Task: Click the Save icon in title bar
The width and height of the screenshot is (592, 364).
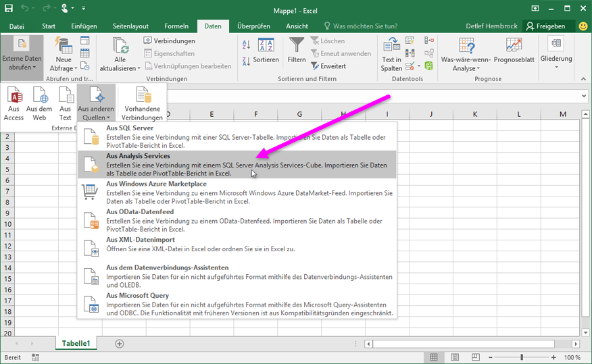Action: click(x=8, y=8)
